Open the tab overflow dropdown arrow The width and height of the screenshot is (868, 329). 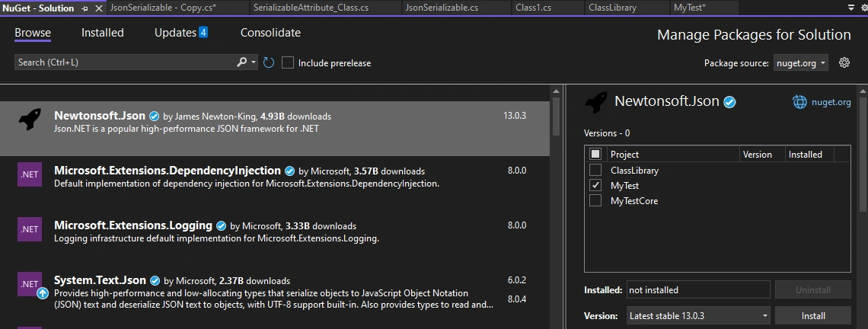[850, 8]
